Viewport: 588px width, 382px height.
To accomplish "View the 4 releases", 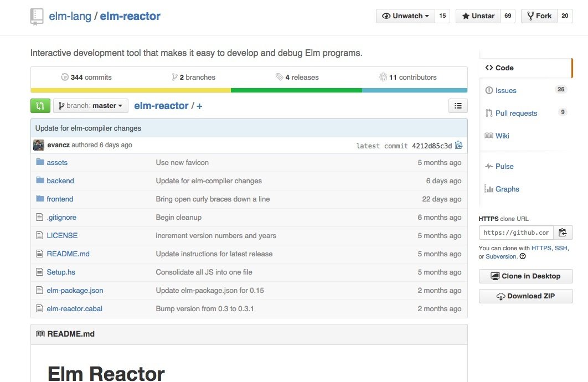I will pyautogui.click(x=297, y=77).
